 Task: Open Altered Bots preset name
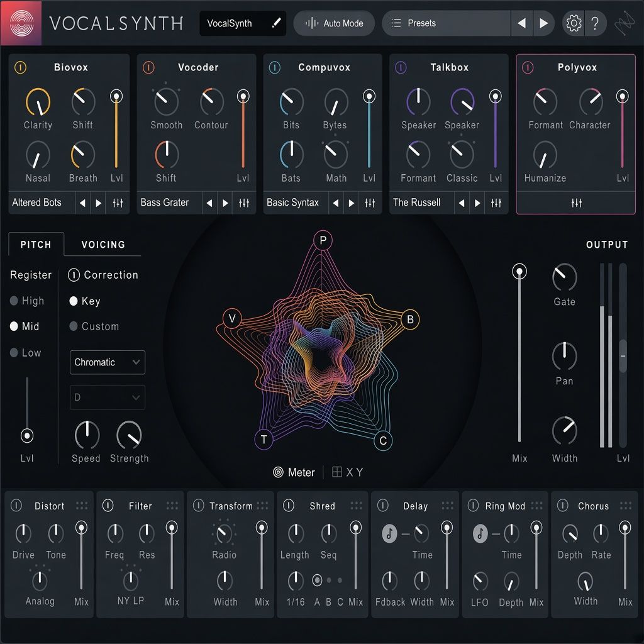36,203
